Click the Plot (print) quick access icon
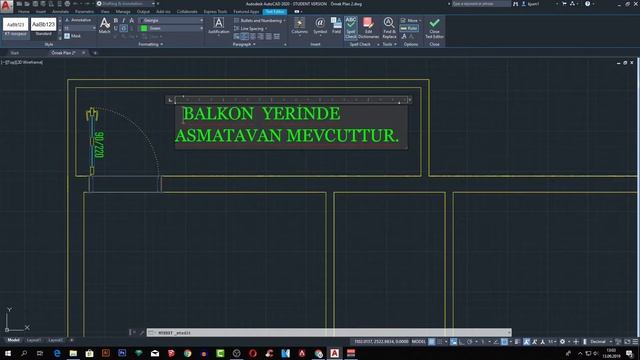This screenshot has width=640, height=360. tap(67, 4)
